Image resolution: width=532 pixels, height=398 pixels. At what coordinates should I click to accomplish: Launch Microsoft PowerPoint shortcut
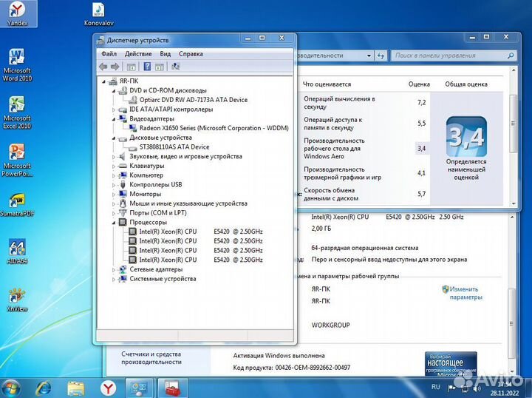tap(17, 161)
